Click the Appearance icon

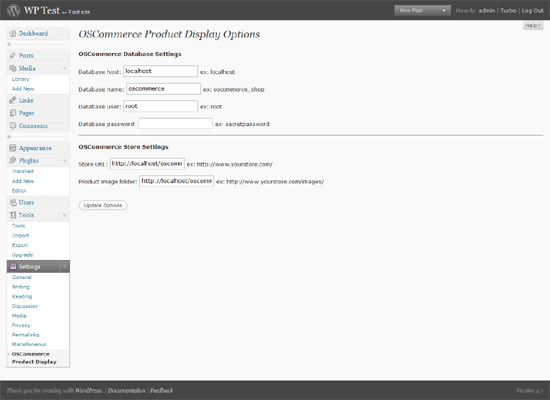click(13, 148)
